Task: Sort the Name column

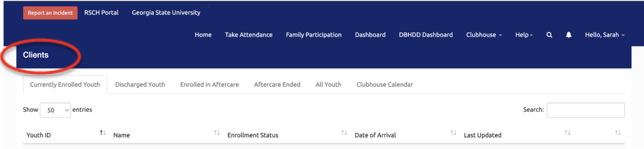Action: 217,133
